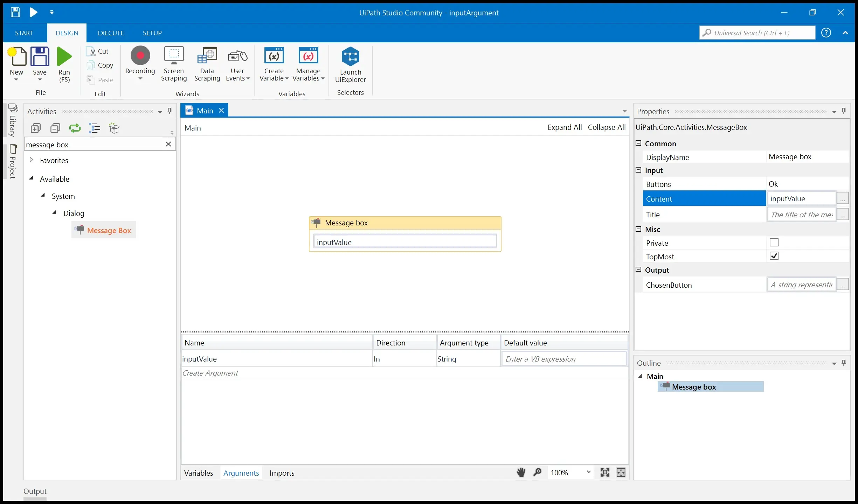The height and width of the screenshot is (504, 858).
Task: Open Manage Variables
Action: [308, 64]
